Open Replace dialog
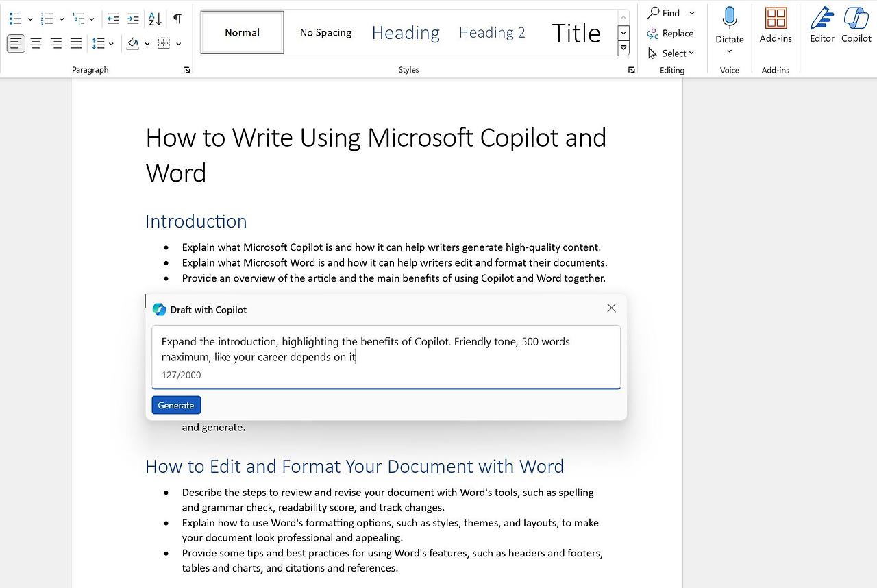Screen dimensions: 877x588 (x=671, y=33)
